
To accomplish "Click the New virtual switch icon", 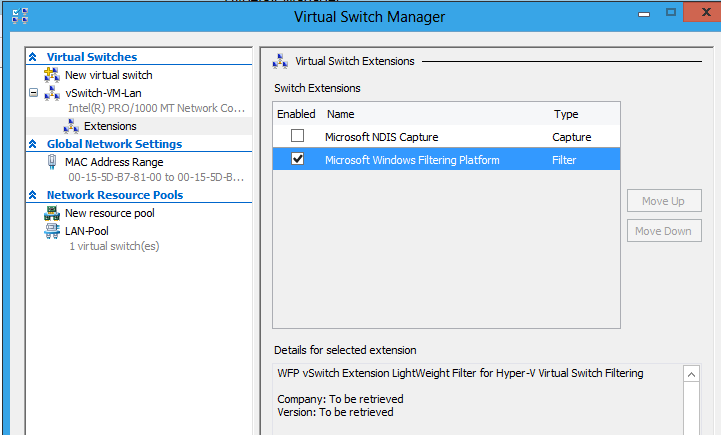I will pos(52,74).
